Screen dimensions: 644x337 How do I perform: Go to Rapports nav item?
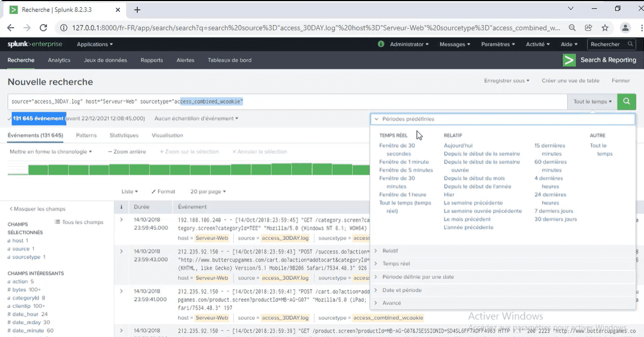(152, 60)
